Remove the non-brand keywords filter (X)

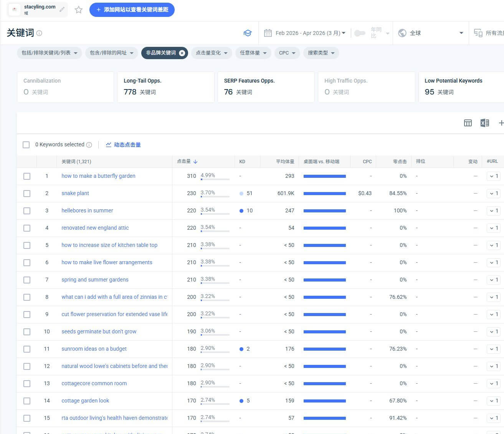pos(182,53)
